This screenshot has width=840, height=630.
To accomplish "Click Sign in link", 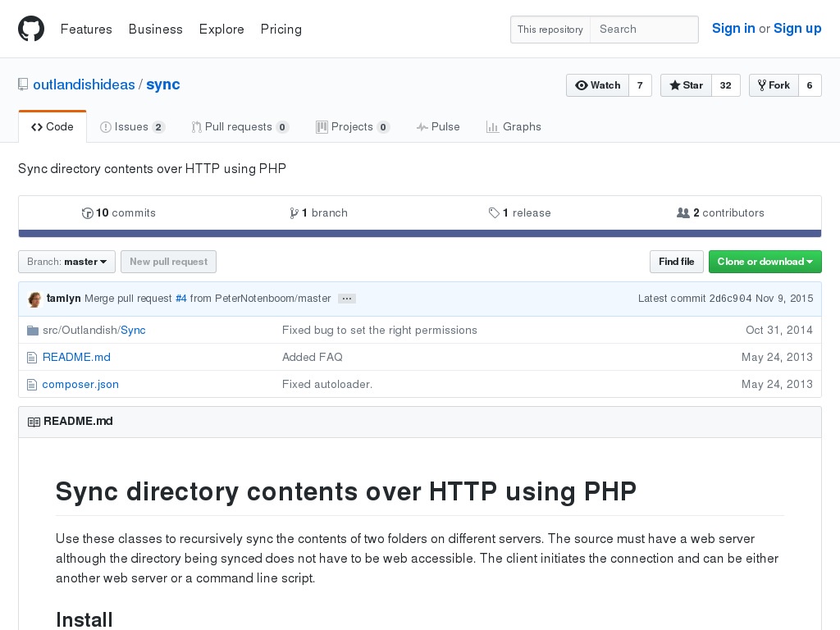I will click(x=733, y=29).
